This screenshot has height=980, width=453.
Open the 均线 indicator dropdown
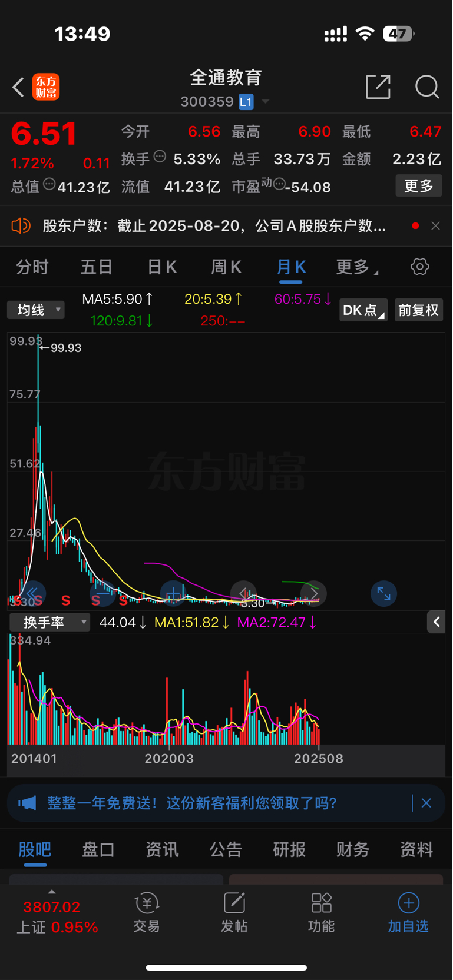point(36,310)
